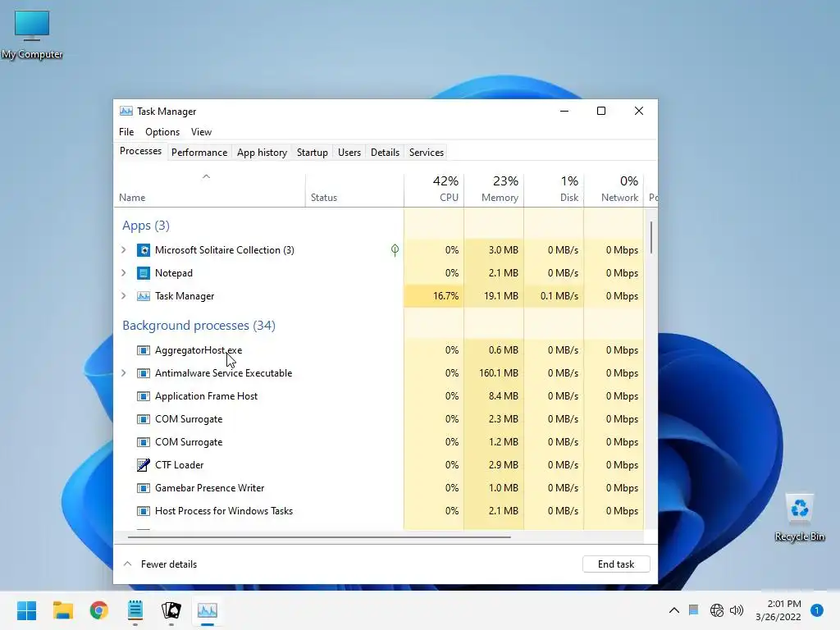Select the Recycle Bin desktop icon
The height and width of the screenshot is (630, 840).
[799, 518]
